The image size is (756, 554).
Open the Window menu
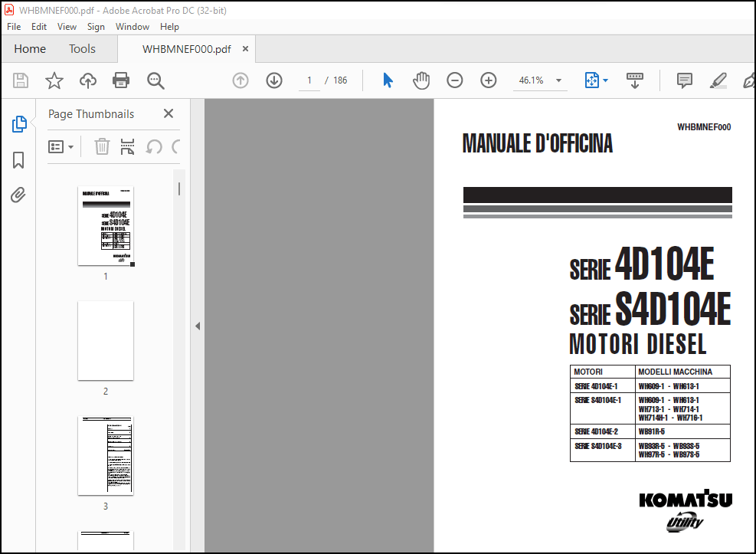pos(132,27)
